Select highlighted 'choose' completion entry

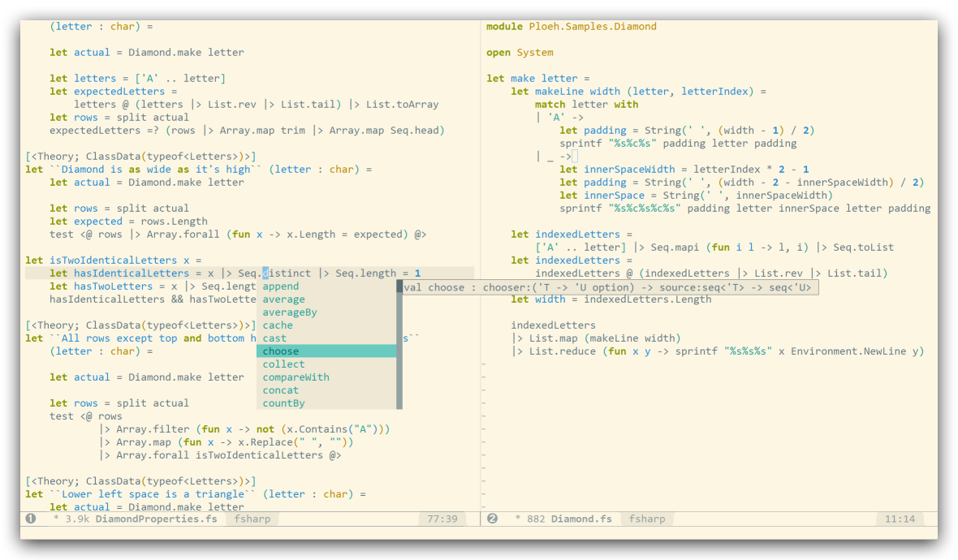coord(327,351)
